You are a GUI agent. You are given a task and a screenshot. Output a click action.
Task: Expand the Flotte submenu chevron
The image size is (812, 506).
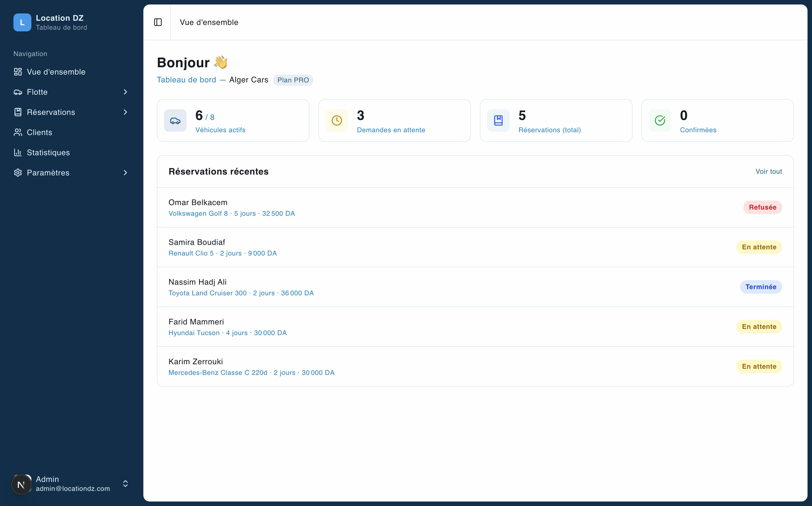(x=125, y=92)
